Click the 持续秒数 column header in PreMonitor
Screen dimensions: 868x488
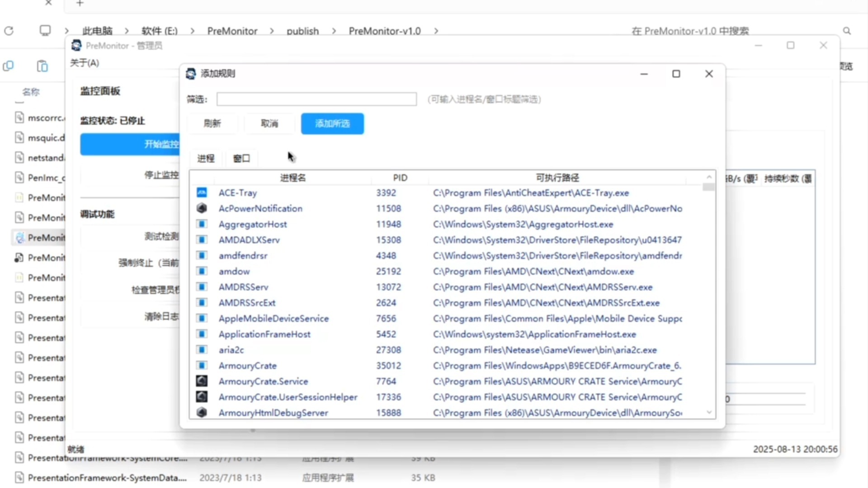coord(788,178)
